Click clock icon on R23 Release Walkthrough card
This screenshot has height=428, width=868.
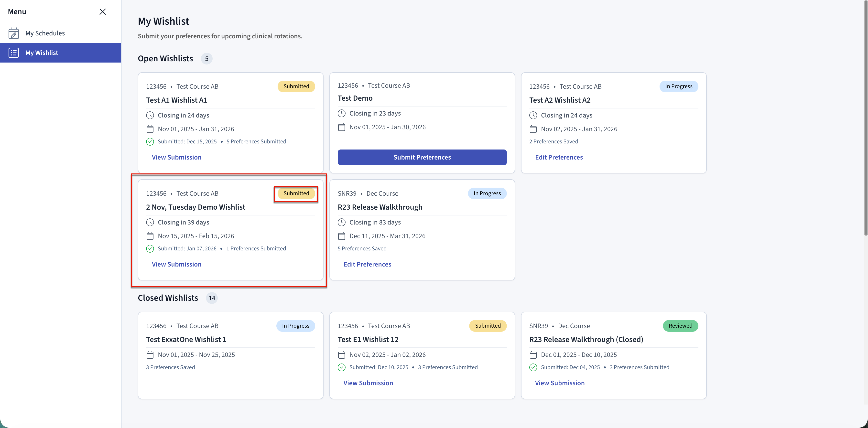pyautogui.click(x=341, y=222)
